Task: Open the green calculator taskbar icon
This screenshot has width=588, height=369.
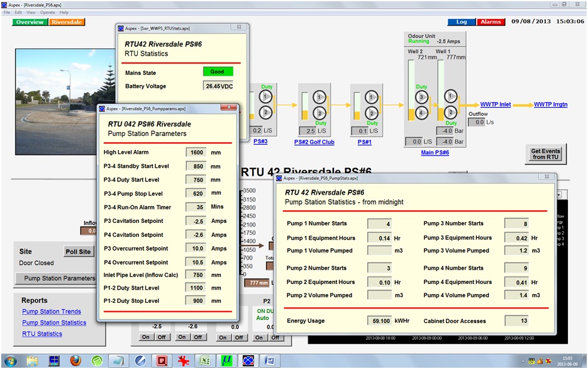Action: coord(97,361)
